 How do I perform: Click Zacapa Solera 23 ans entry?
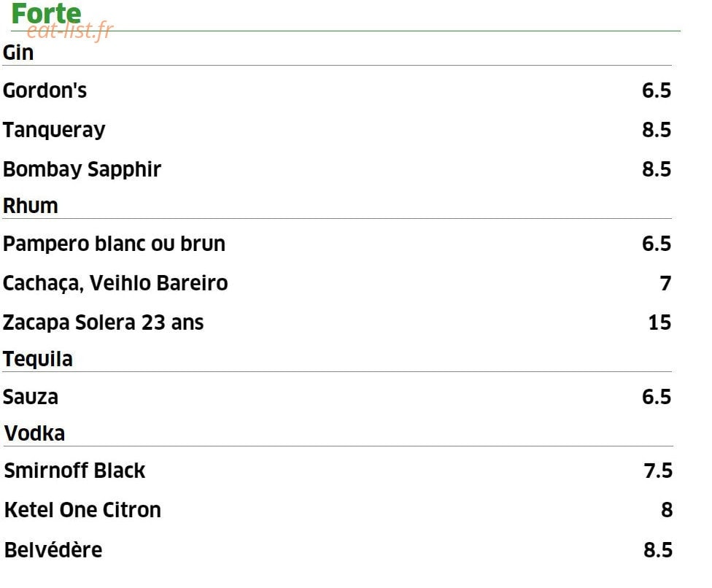point(103,323)
